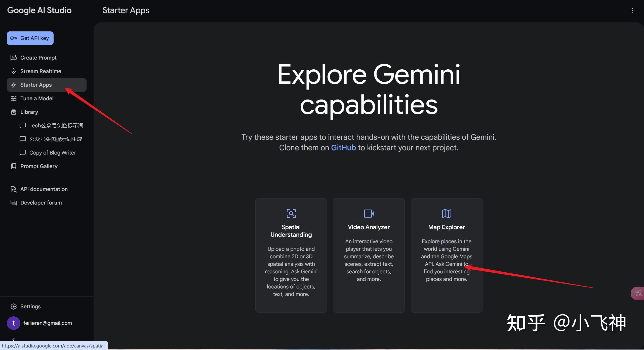Viewport: 644px width, 350px height.
Task: Open the Tune a Model icon
Action: (x=13, y=98)
